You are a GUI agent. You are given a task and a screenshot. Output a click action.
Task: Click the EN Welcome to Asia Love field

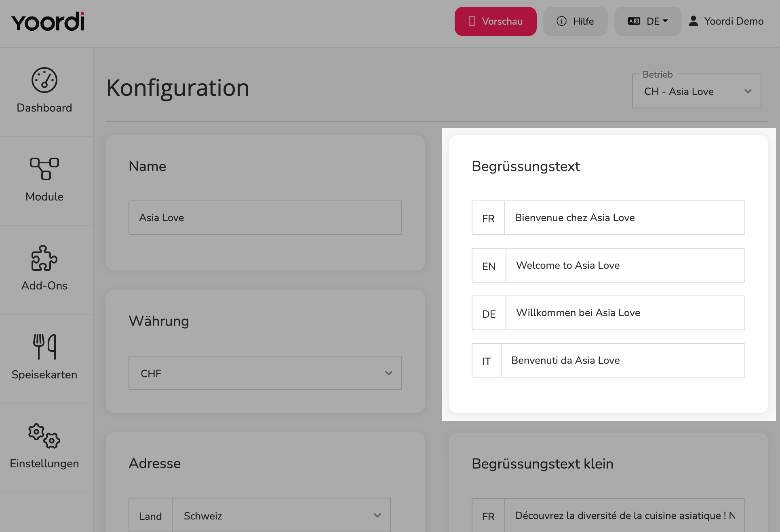625,265
